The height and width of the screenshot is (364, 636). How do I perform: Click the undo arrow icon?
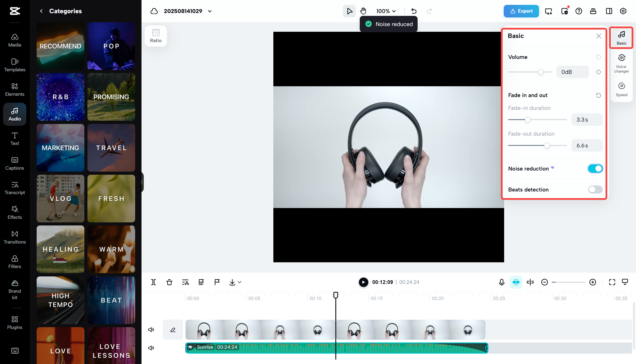point(414,11)
